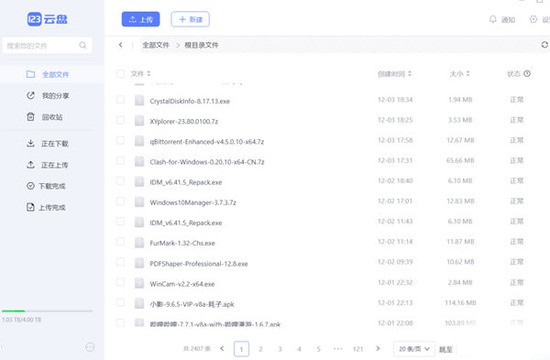Click the blue 上传 upload button
550x360 pixels.
click(141, 19)
